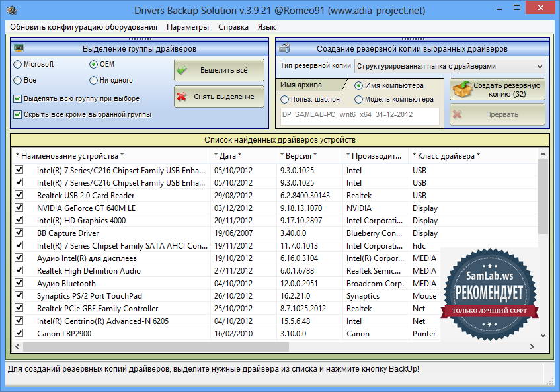Sort list by Класс драйвера column header

(446, 156)
